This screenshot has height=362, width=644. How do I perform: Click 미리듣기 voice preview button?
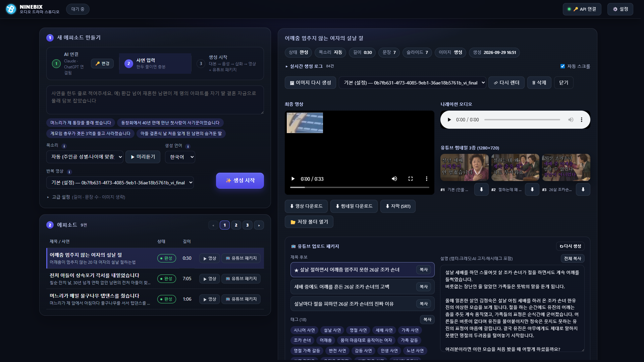tap(143, 157)
